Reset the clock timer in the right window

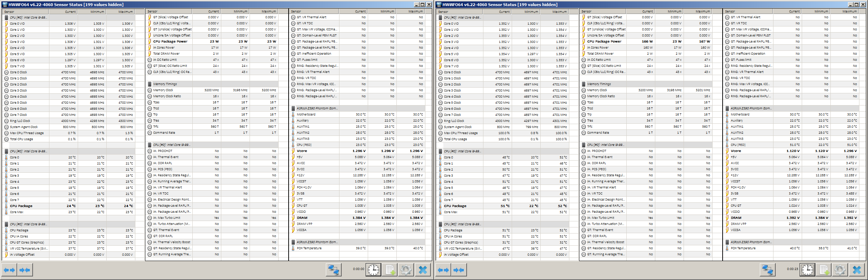pyautogui.click(x=807, y=270)
